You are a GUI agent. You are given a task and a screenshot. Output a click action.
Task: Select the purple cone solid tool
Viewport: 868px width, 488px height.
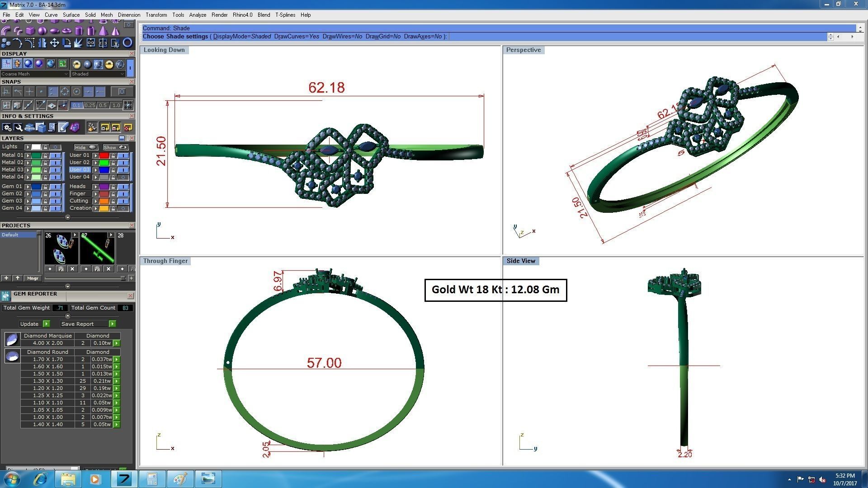coord(115,31)
